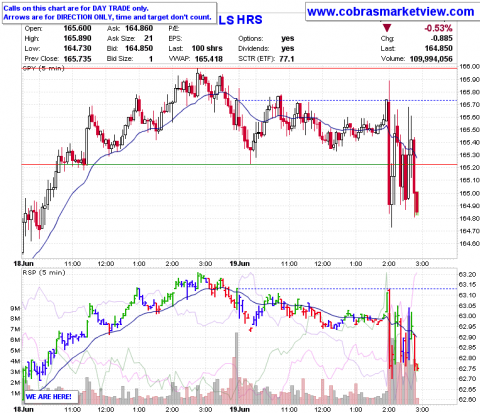Screen dimensions: 480x413
Task: Click the 9M volume axis label
Action: click(15, 308)
